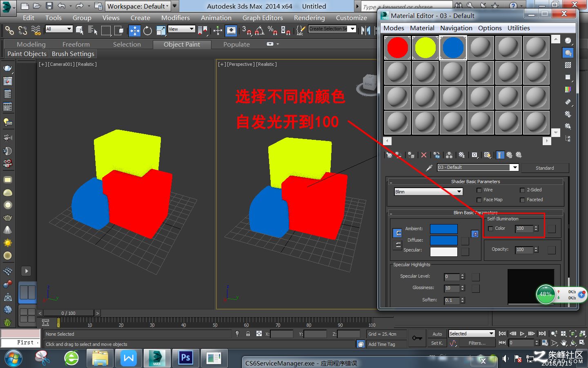Image resolution: width=588 pixels, height=368 pixels.
Task: Toggle the Auto key button
Action: click(437, 334)
